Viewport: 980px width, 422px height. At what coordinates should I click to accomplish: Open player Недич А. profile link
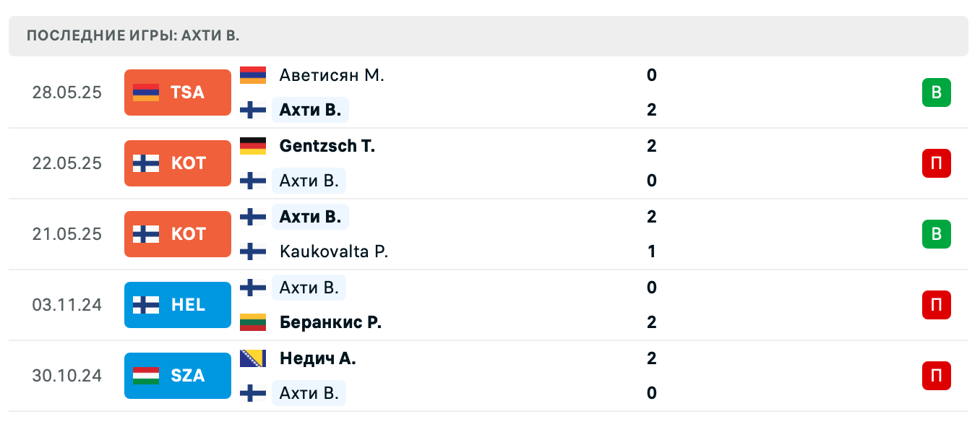(317, 358)
